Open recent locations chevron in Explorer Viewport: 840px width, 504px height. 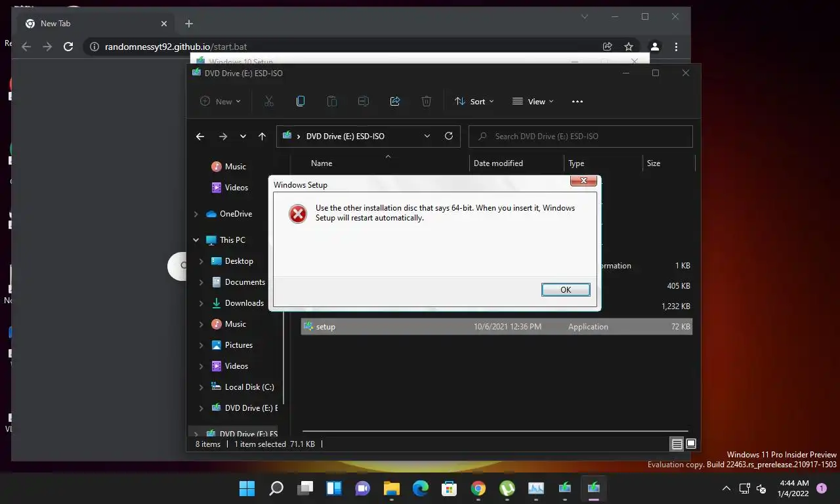coord(243,136)
